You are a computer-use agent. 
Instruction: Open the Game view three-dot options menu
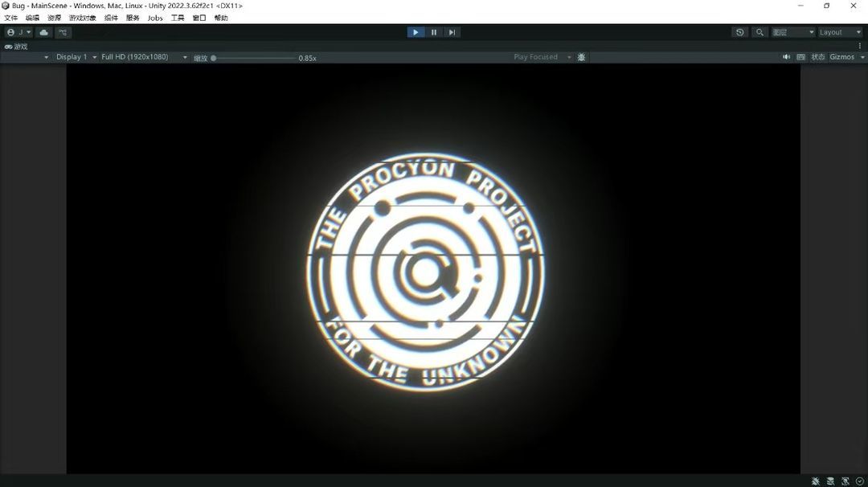(860, 46)
